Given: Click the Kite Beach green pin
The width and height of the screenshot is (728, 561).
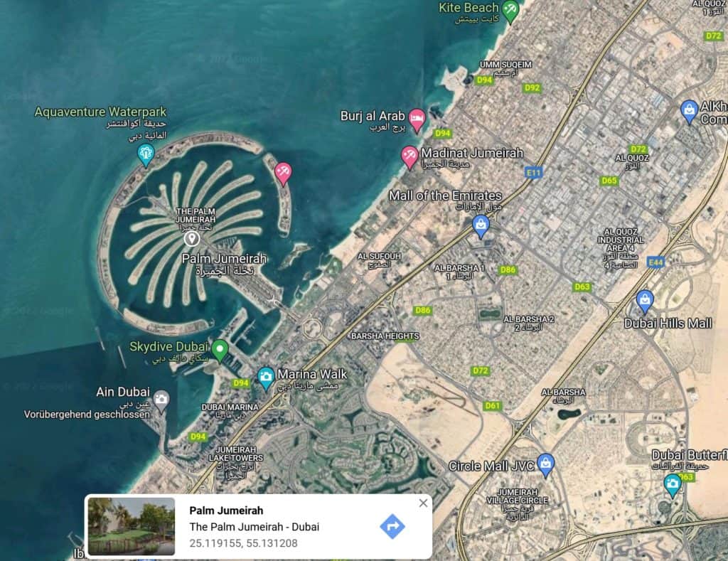Looking at the screenshot, I should coord(510,11).
